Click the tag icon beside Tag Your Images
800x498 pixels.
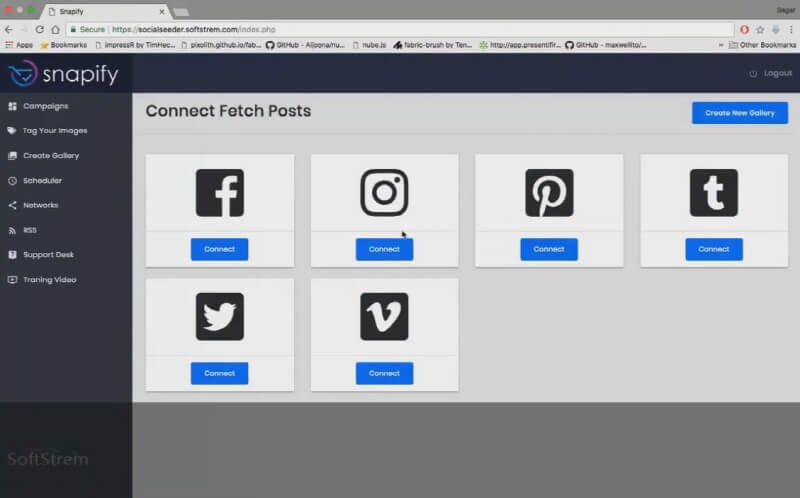[12, 131]
